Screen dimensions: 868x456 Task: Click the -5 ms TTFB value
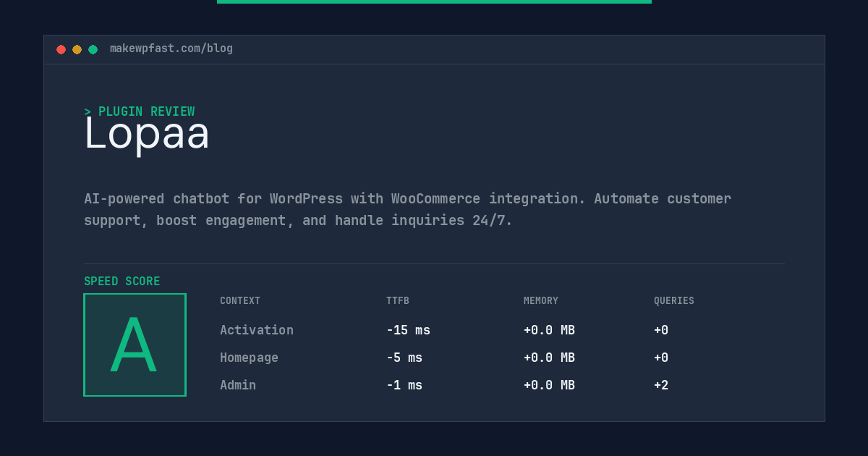pos(404,358)
